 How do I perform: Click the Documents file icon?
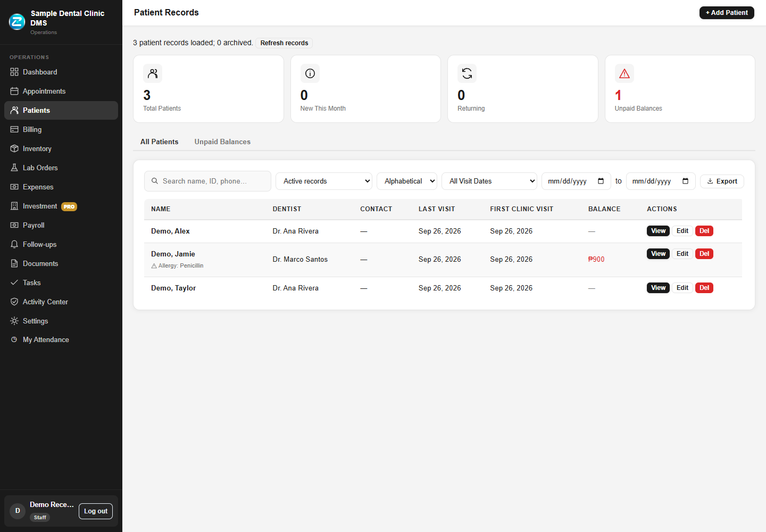point(14,263)
